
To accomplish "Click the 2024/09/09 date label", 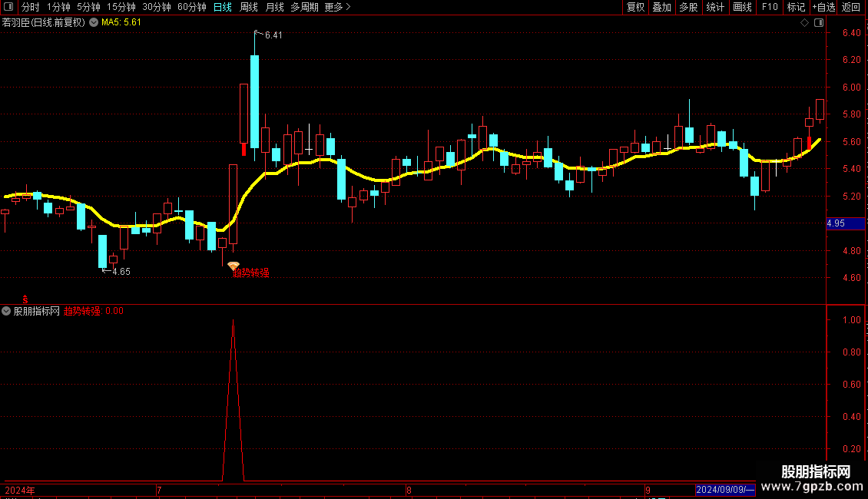I will 724,490.
